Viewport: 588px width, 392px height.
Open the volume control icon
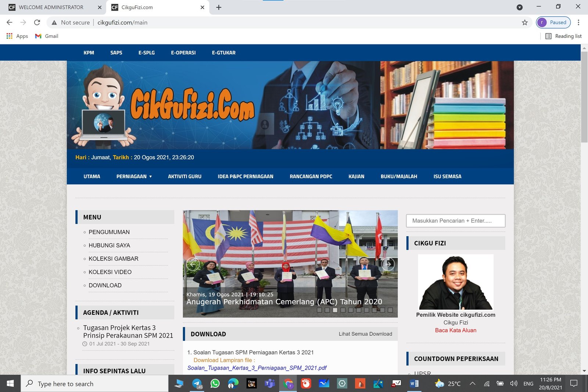pos(514,384)
